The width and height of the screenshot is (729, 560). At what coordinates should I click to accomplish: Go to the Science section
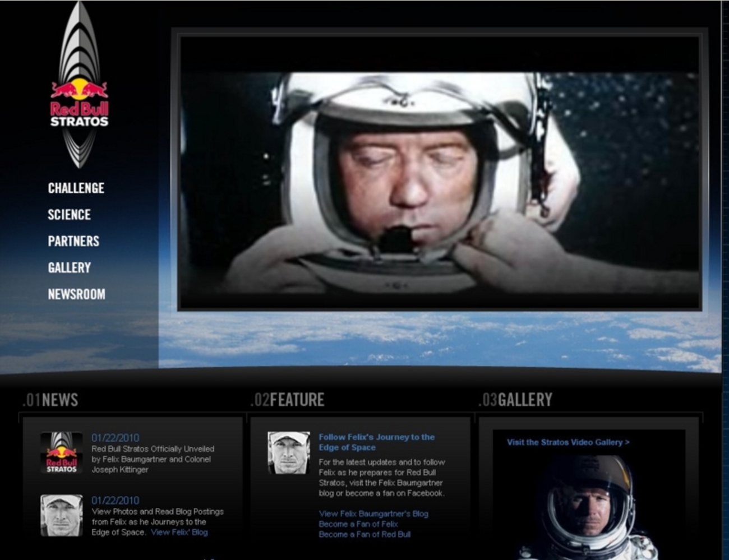point(69,215)
